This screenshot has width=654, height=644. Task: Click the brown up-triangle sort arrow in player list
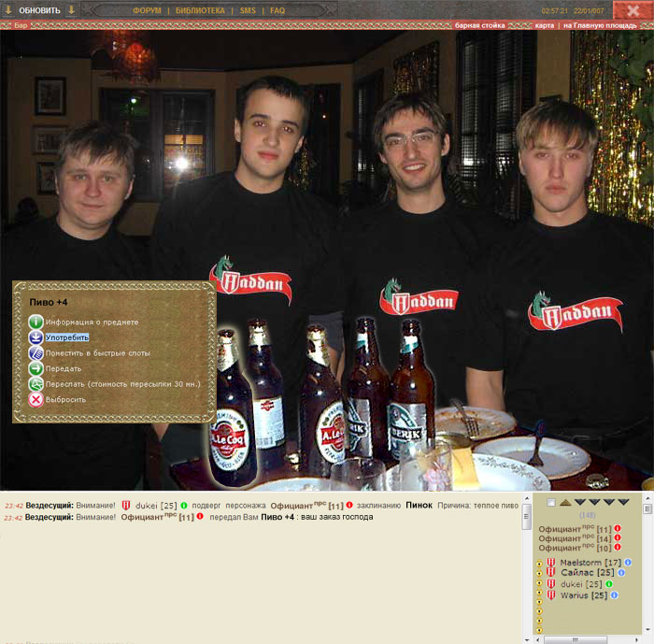565,503
